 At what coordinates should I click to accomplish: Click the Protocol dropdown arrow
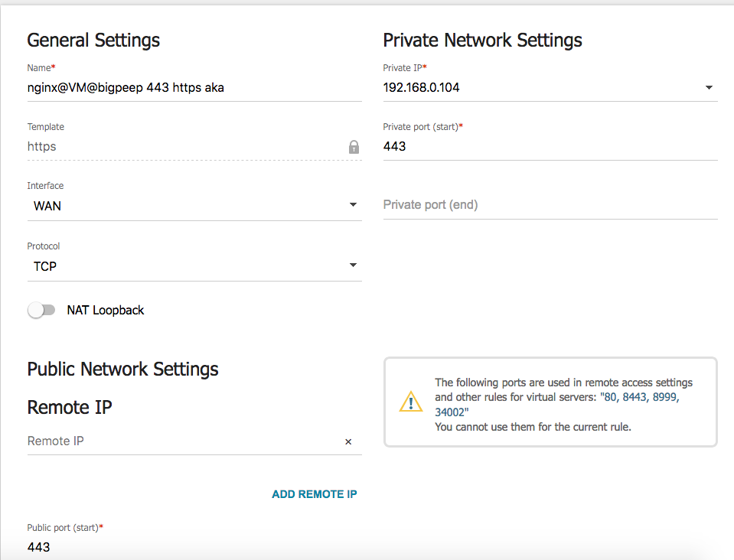(x=353, y=265)
